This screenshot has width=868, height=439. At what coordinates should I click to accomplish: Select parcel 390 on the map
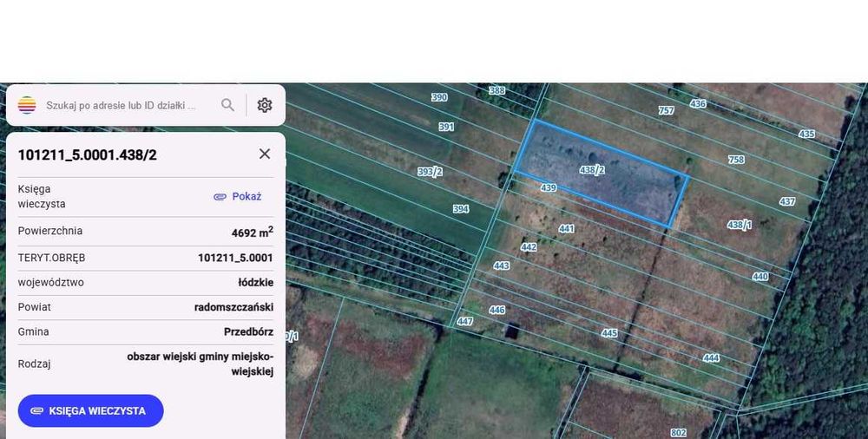(439, 97)
